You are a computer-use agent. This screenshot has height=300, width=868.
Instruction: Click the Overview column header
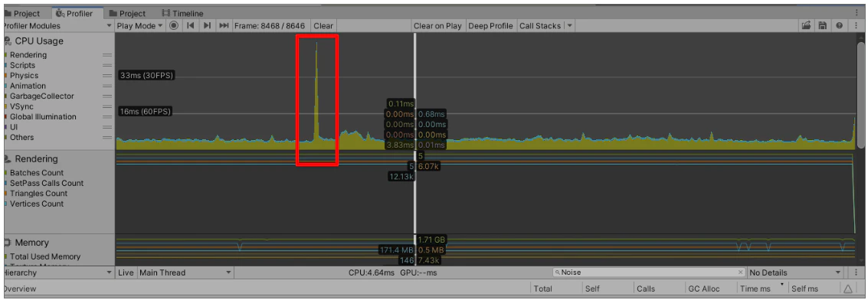[266, 289]
